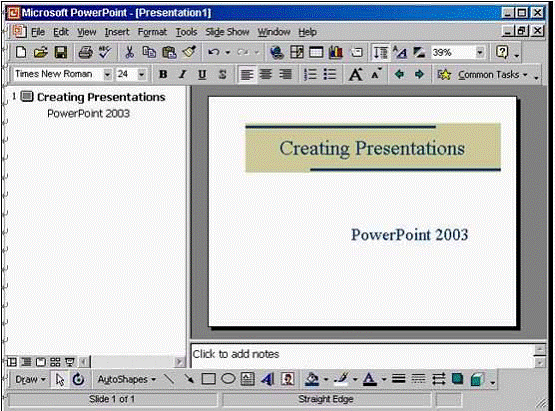Click the Font Color swatch button

coord(370,379)
